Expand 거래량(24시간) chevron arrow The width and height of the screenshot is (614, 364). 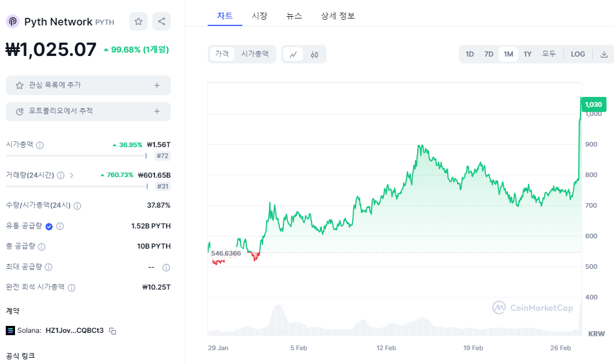pos(72,175)
